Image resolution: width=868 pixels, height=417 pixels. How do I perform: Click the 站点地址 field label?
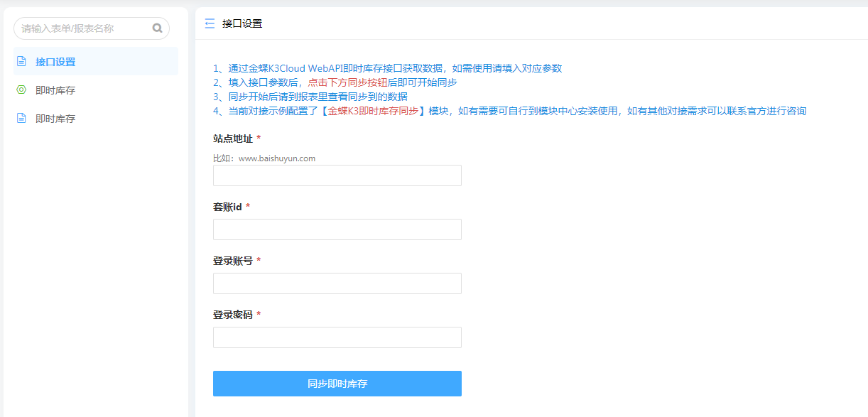pos(233,139)
